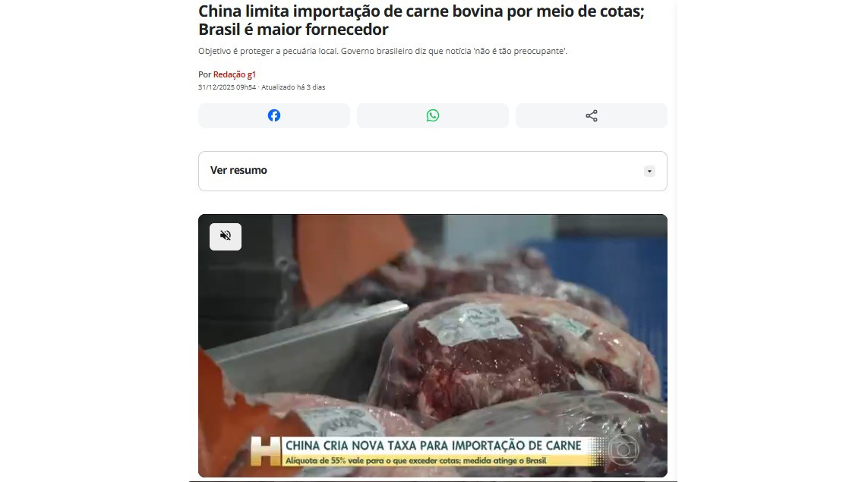Click the 'Alíquota de 55%' caption line

tap(415, 461)
